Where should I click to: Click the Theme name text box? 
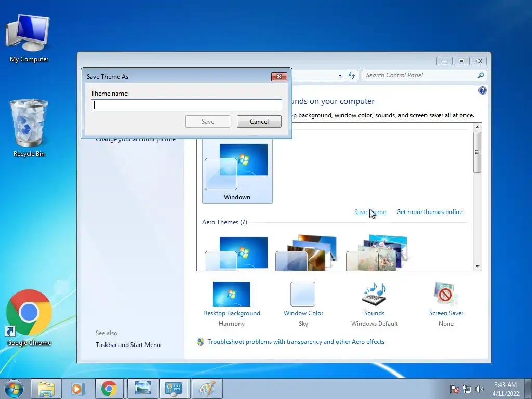(x=187, y=105)
